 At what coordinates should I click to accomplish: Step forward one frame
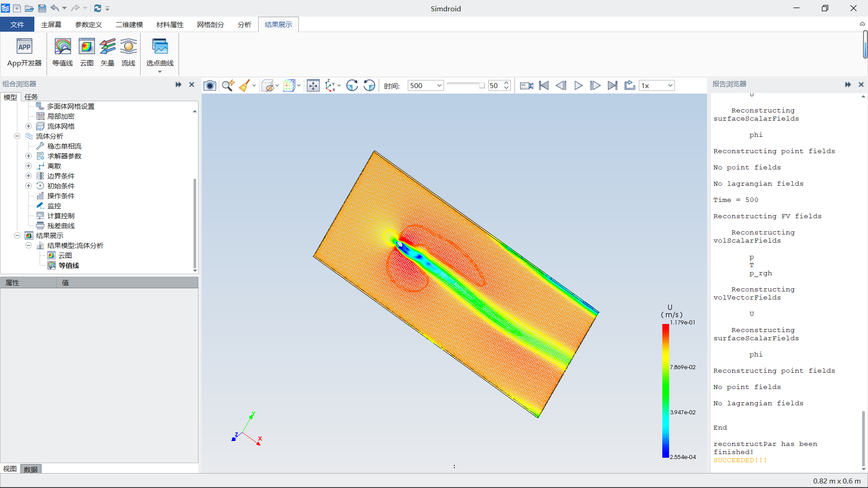(x=595, y=85)
